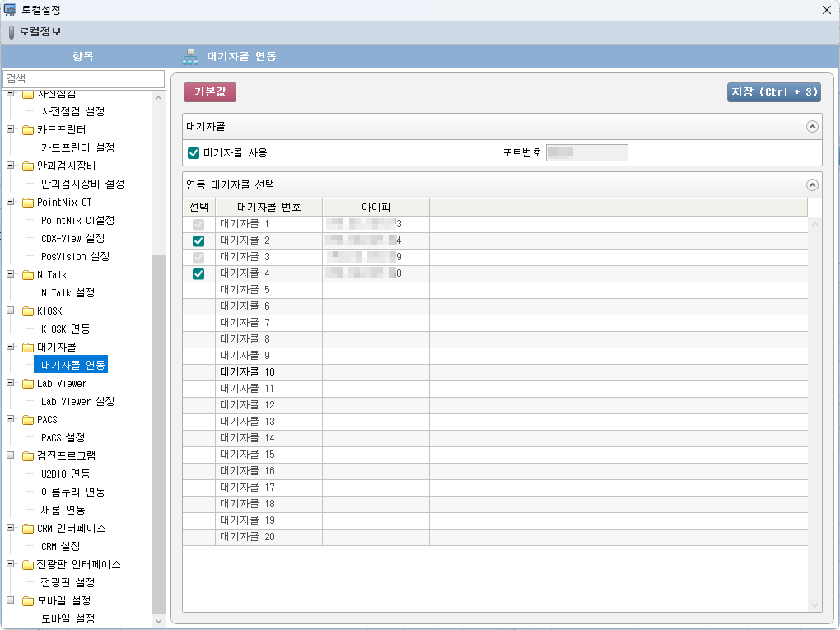Screen dimensions: 840x630
Task: Click the 저장 (Ctrl + S) button
Action: 773,92
